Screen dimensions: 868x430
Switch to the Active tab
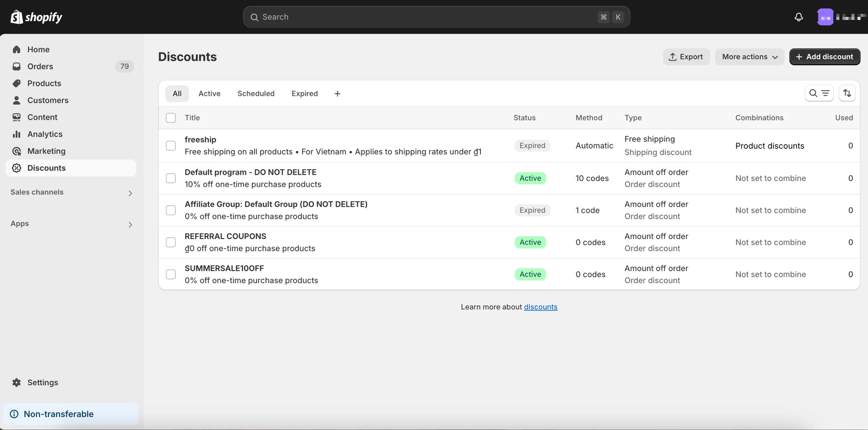pyautogui.click(x=209, y=94)
